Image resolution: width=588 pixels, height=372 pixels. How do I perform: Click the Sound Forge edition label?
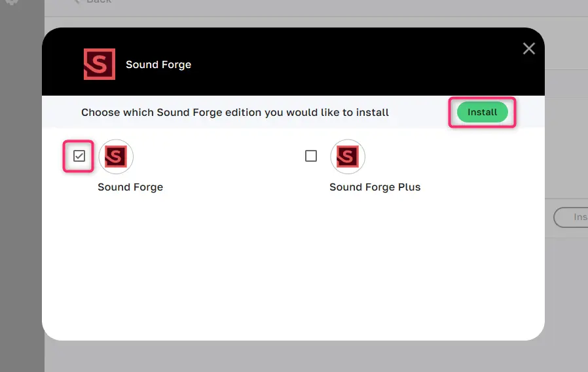click(130, 187)
